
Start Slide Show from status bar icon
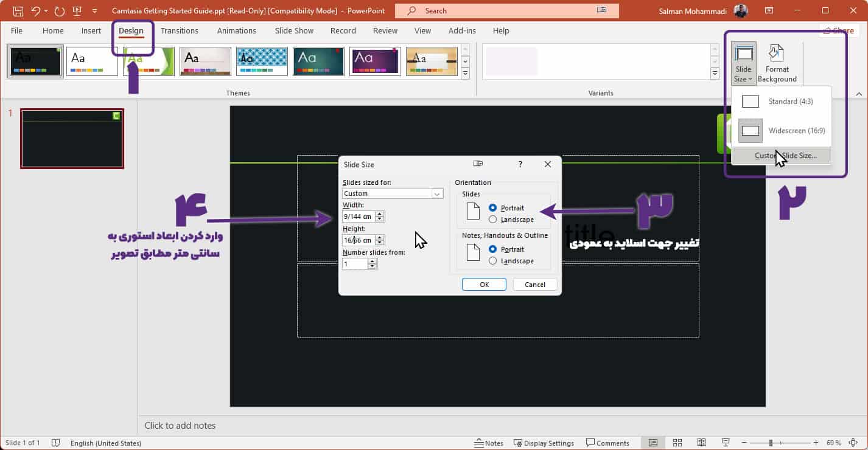point(726,443)
